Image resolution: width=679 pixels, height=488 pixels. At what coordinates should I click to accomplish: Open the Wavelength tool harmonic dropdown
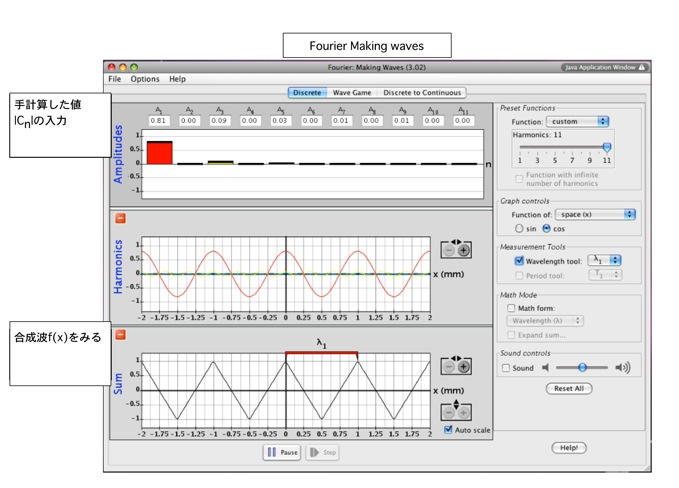tap(604, 260)
